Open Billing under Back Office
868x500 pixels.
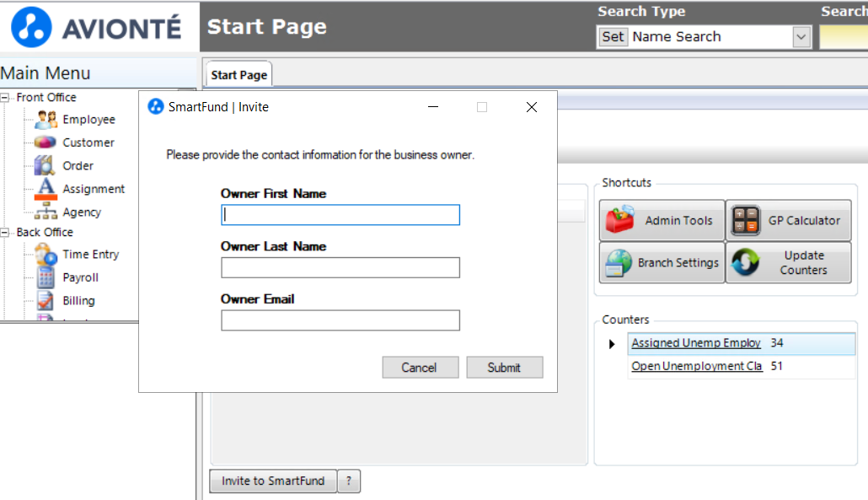point(78,301)
